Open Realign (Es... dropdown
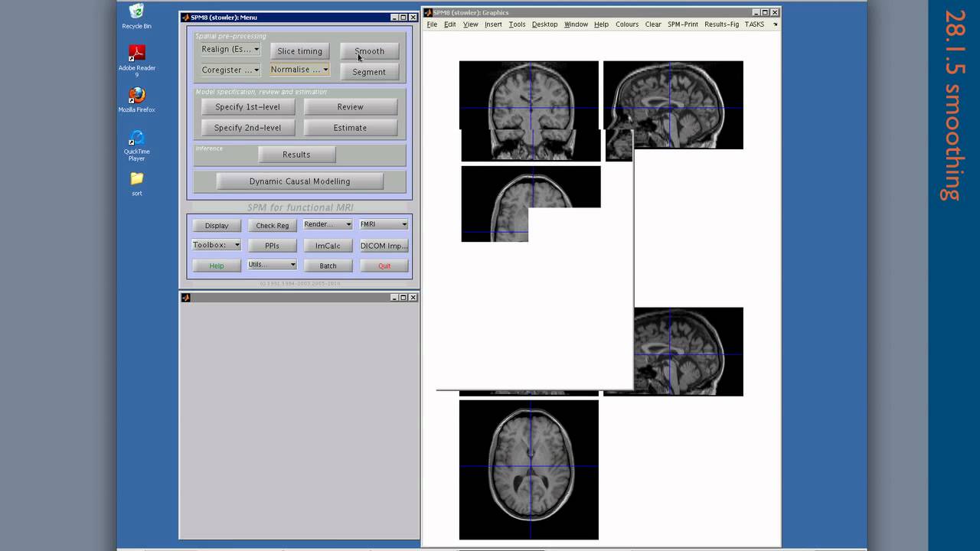Image resolution: width=980 pixels, height=551 pixels. coord(230,49)
